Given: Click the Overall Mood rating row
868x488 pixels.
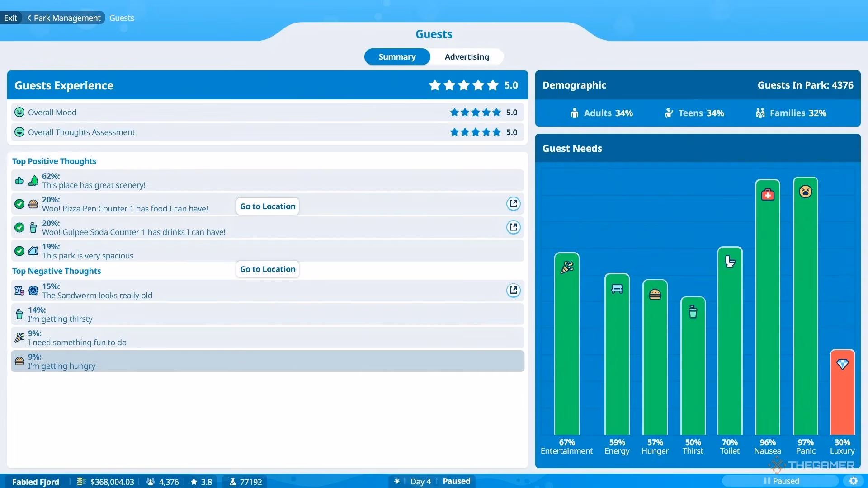Looking at the screenshot, I should (267, 113).
